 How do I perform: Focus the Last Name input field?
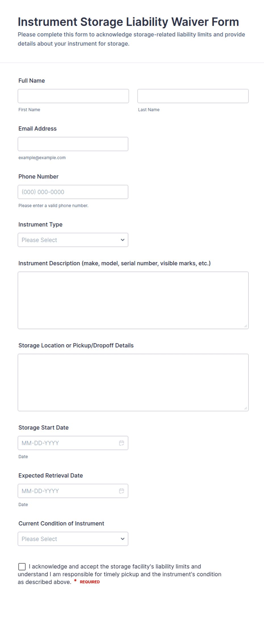[x=193, y=96]
